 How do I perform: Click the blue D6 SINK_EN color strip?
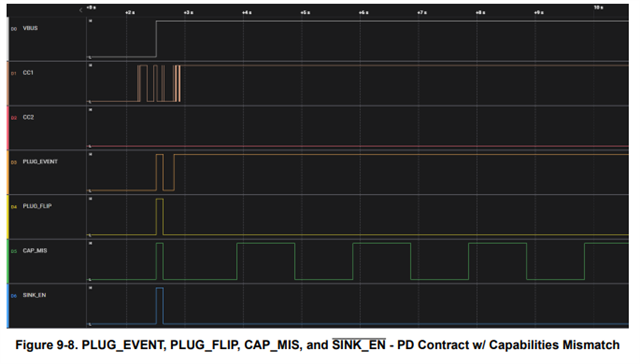[8, 306]
